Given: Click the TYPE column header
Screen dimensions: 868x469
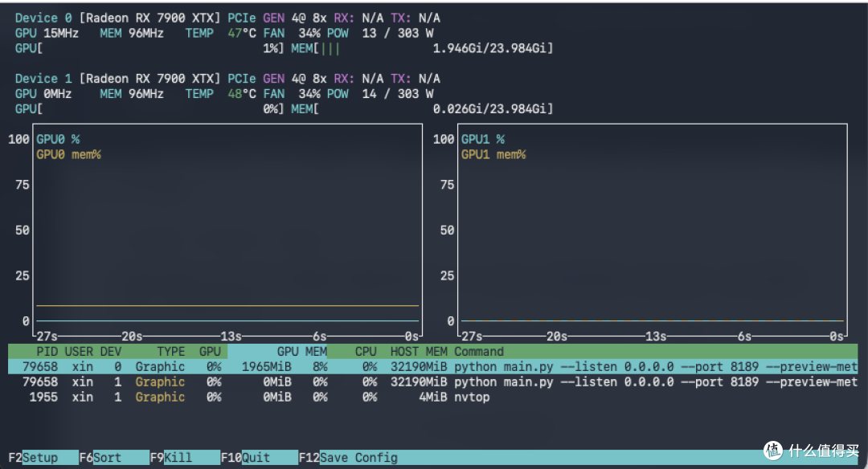Looking at the screenshot, I should pyautogui.click(x=171, y=351).
